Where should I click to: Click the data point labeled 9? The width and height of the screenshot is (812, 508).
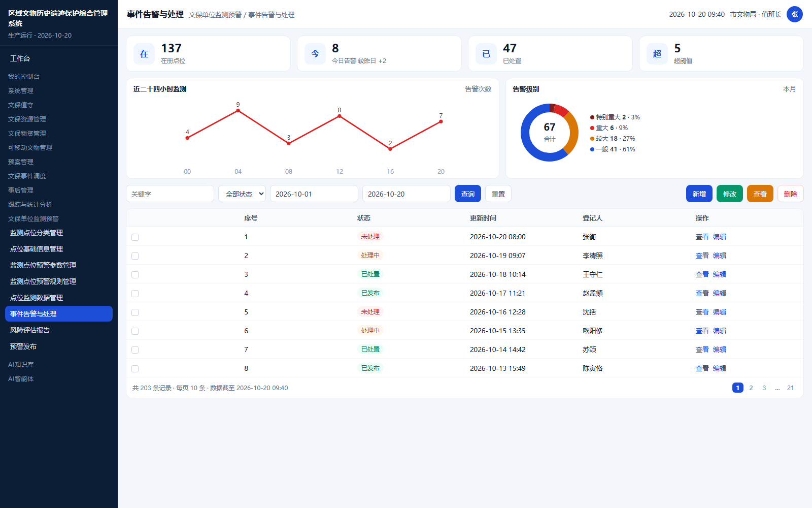[238, 110]
